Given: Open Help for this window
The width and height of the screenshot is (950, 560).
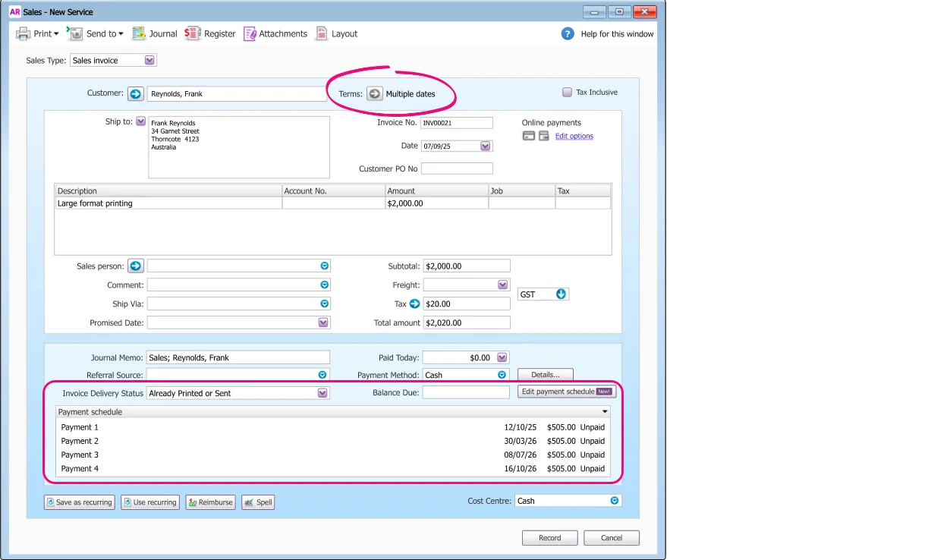Looking at the screenshot, I should pos(617,34).
